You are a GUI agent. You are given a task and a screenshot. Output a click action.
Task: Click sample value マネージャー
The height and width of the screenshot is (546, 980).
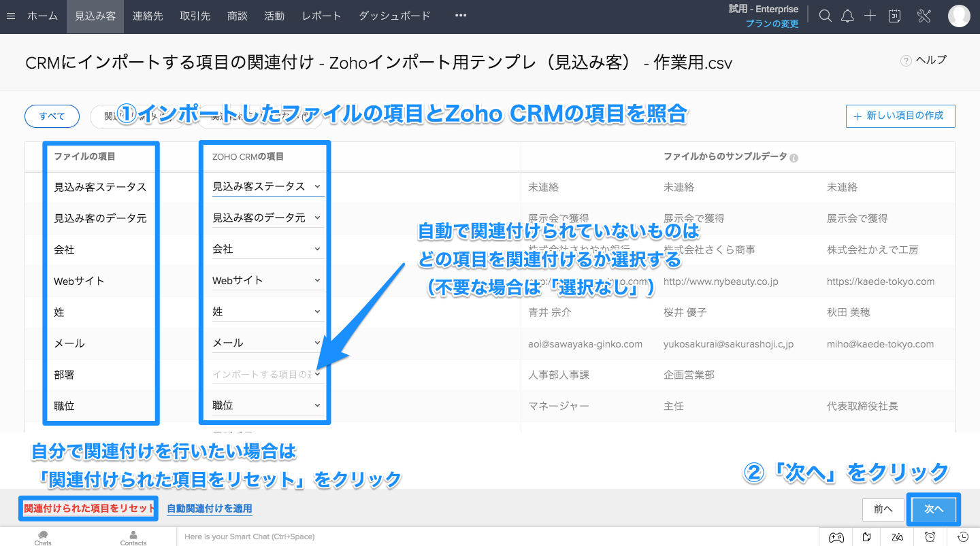[x=559, y=407]
